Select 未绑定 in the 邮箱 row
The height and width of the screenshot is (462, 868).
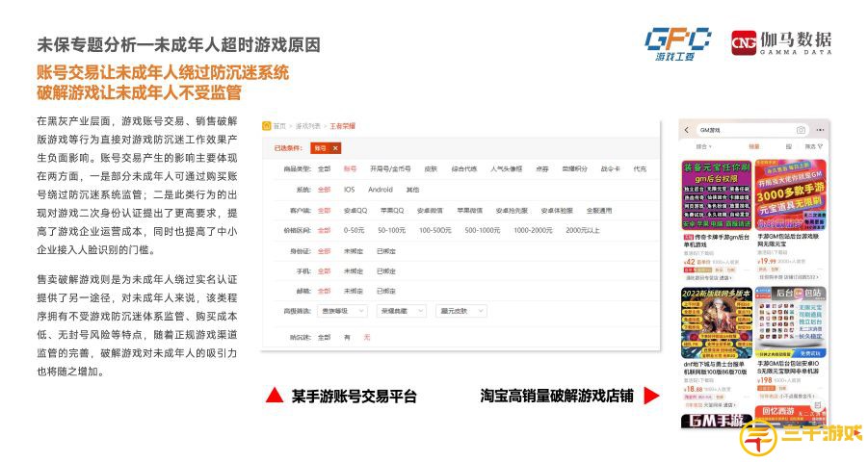click(x=354, y=291)
